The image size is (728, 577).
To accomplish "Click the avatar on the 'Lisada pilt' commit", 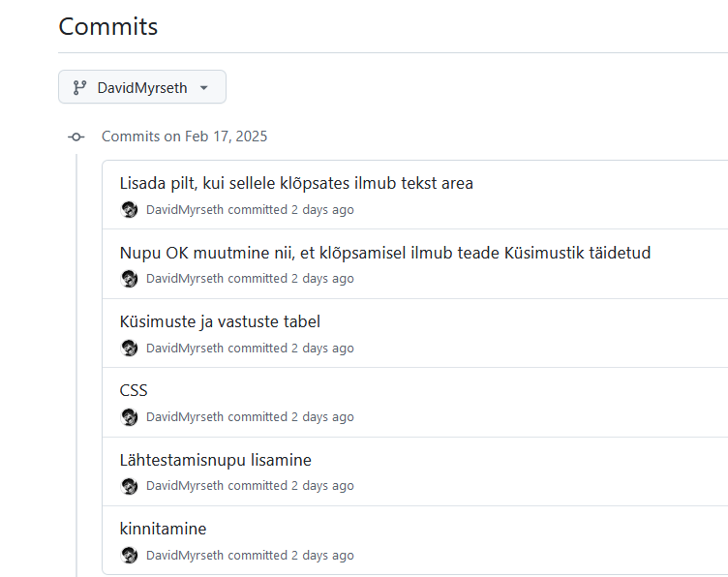I will (x=129, y=209).
